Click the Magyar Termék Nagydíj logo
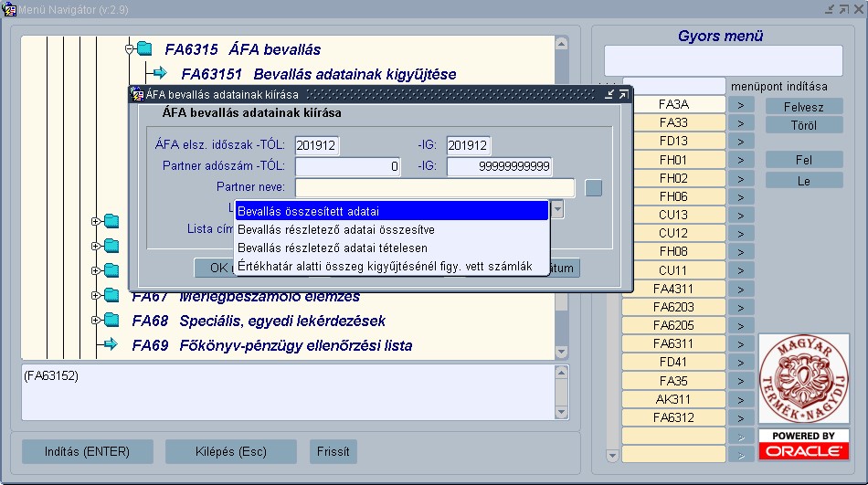The height and width of the screenshot is (485, 868). 803,379
